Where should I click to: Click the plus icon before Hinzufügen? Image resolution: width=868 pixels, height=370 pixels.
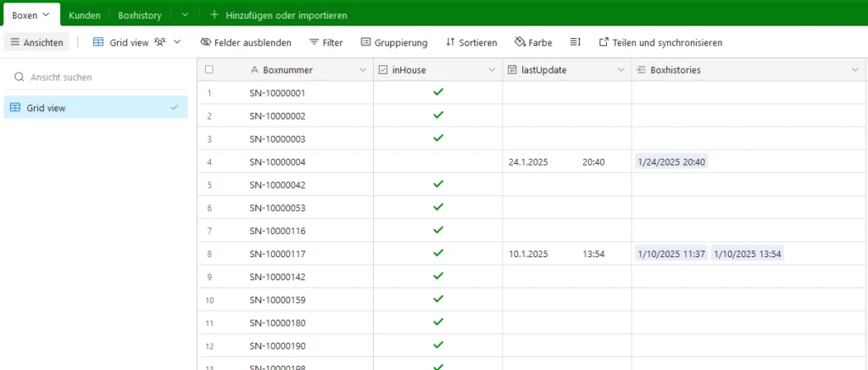[214, 15]
